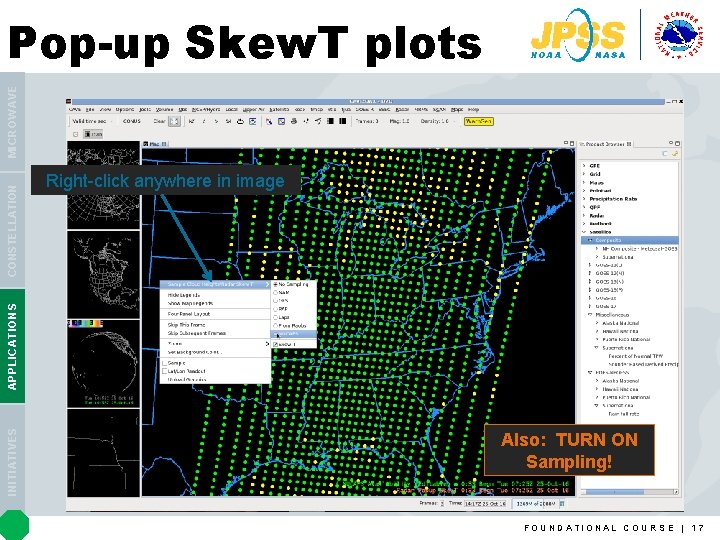The image size is (720, 540).
Task: Expand the Grid tree node
Action: click(584, 174)
